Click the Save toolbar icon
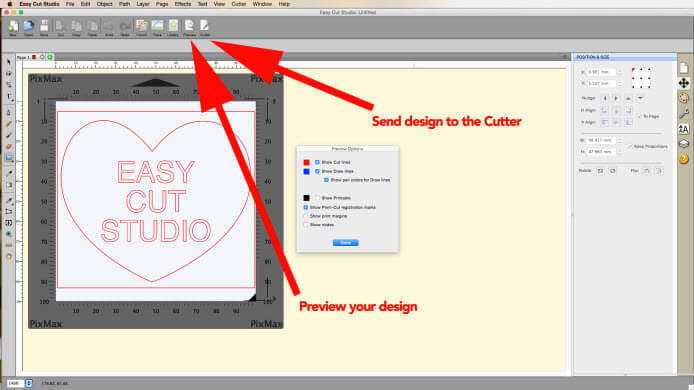This screenshot has width=694, height=390. (x=44, y=27)
